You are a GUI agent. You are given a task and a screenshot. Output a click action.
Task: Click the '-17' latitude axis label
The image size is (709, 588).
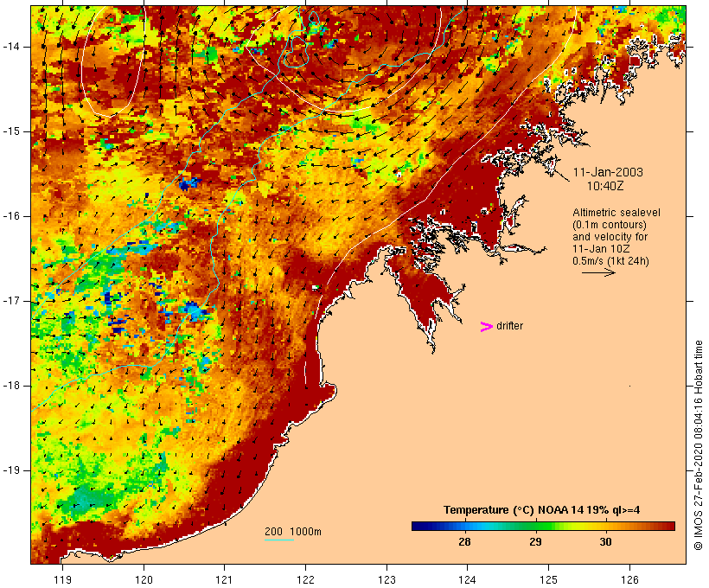coord(11,301)
